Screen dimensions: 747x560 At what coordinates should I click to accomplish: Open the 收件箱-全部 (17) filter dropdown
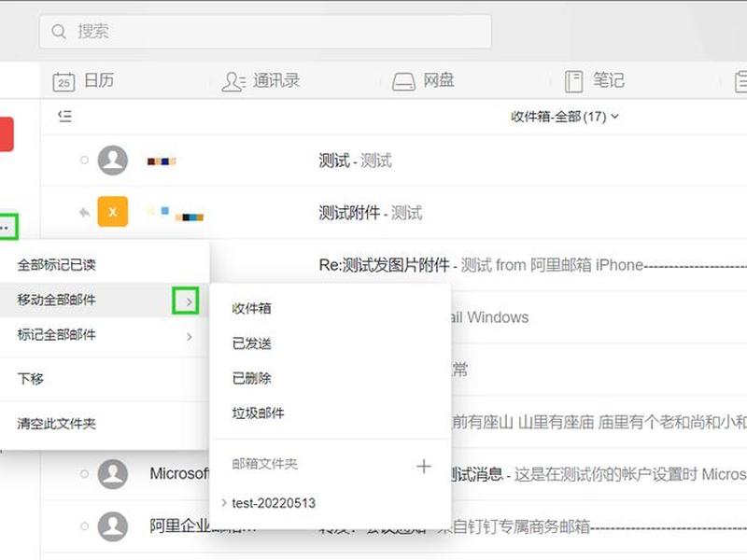pyautogui.click(x=564, y=117)
